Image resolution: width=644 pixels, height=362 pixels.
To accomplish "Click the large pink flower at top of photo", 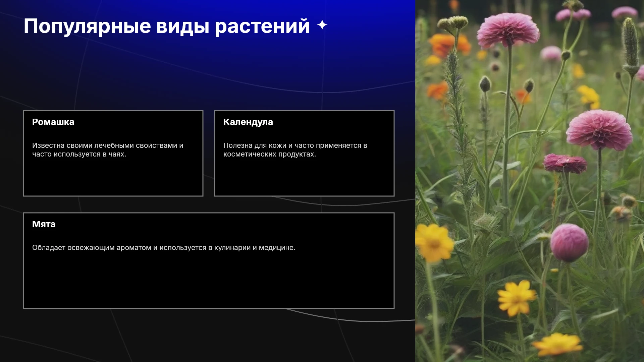I will click(508, 30).
